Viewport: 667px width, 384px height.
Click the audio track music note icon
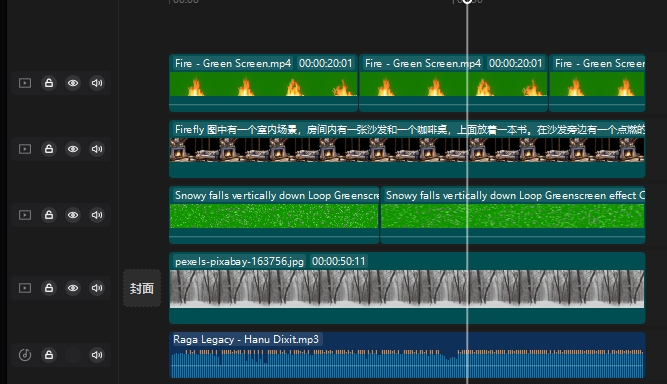point(25,355)
